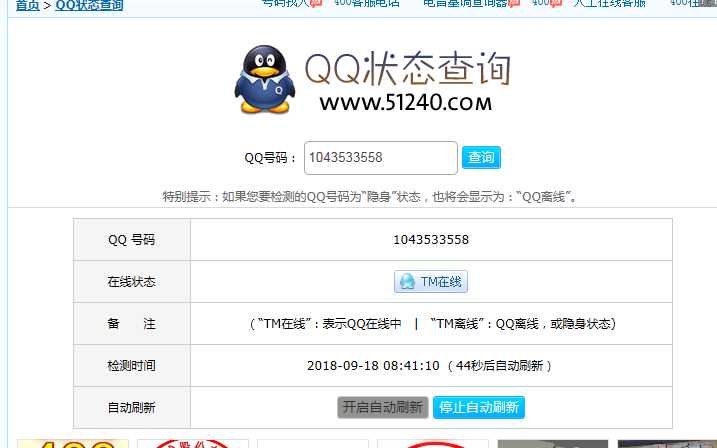Click the QQ状态查询 large heading
Viewport: 717px width, 448px height.
(407, 69)
